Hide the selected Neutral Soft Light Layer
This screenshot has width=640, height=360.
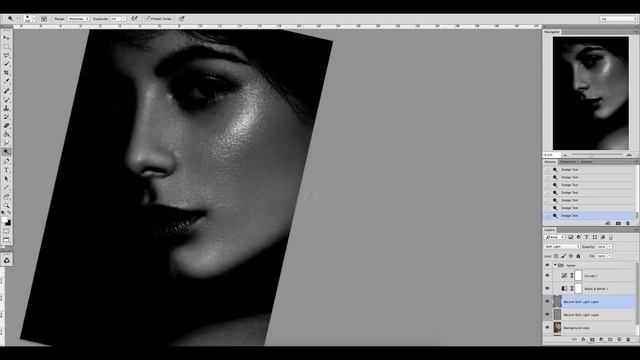pyautogui.click(x=547, y=302)
